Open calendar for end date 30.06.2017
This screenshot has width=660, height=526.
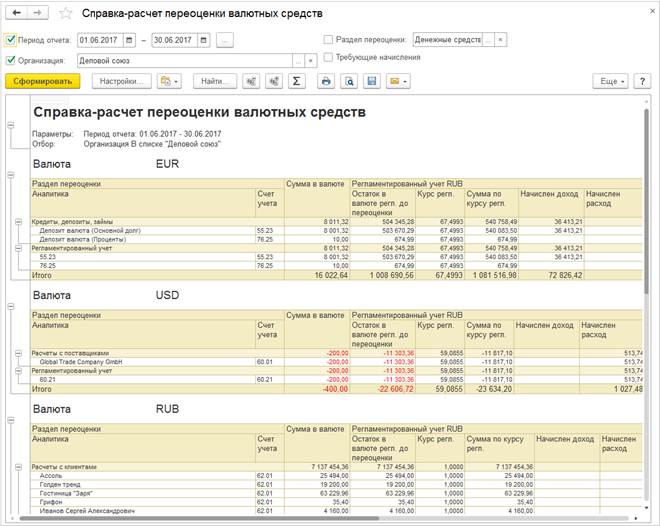click(204, 40)
